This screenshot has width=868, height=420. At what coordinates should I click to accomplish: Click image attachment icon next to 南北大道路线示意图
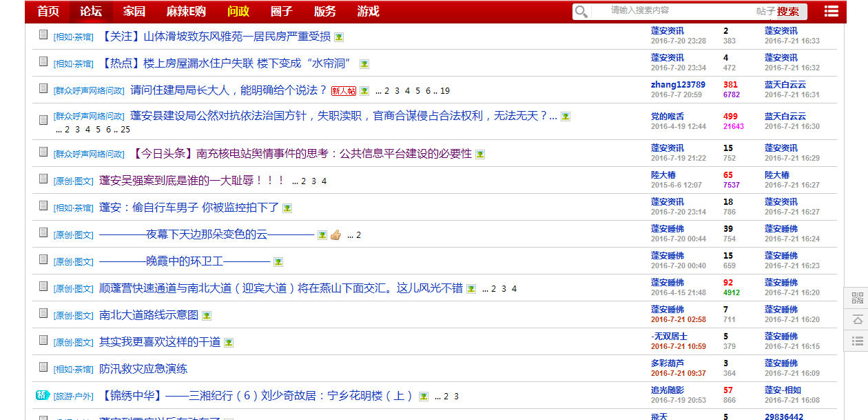coord(207,316)
